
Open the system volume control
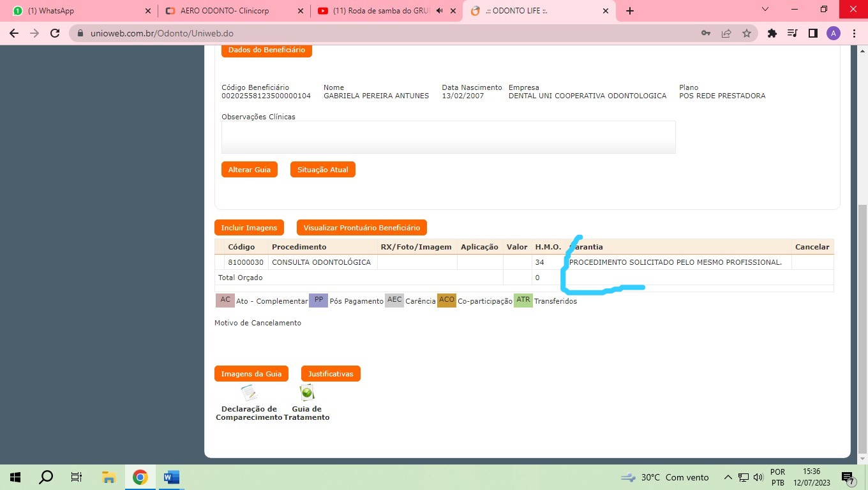point(758,477)
